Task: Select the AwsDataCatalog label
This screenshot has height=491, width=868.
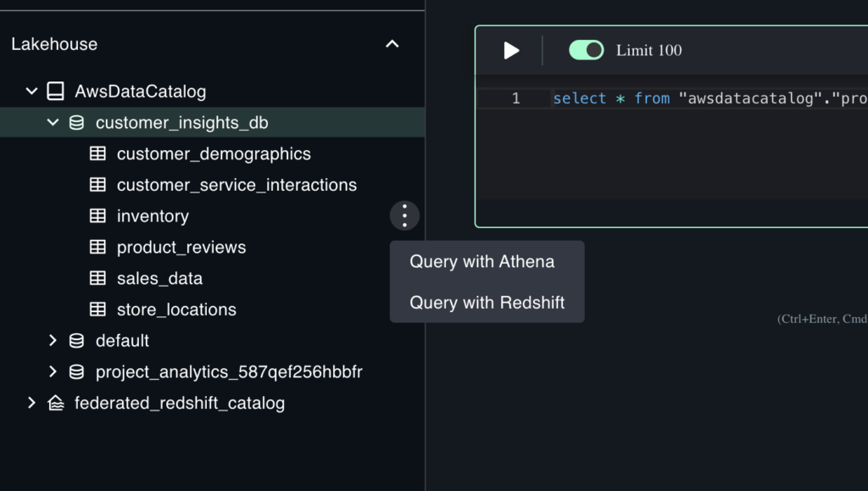Action: [x=140, y=92]
